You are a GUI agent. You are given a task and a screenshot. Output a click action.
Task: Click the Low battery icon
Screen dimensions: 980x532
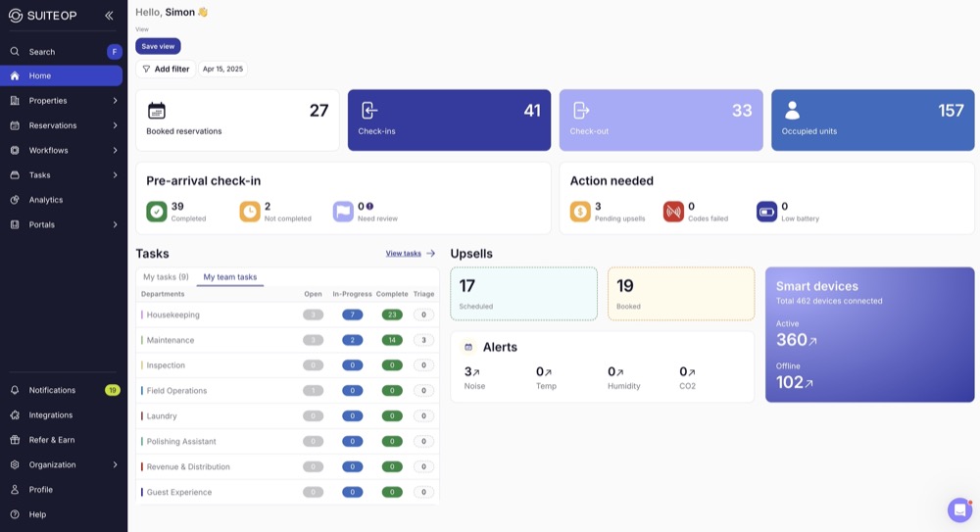[766, 212]
